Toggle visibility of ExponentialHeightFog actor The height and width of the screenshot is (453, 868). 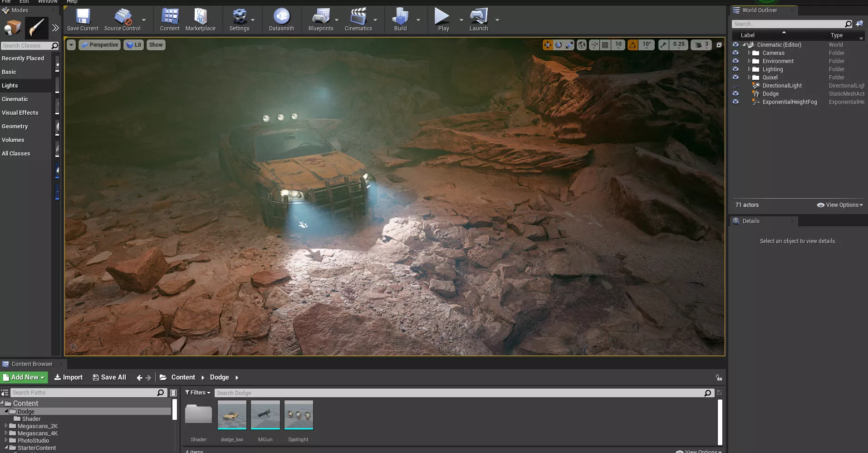point(736,102)
